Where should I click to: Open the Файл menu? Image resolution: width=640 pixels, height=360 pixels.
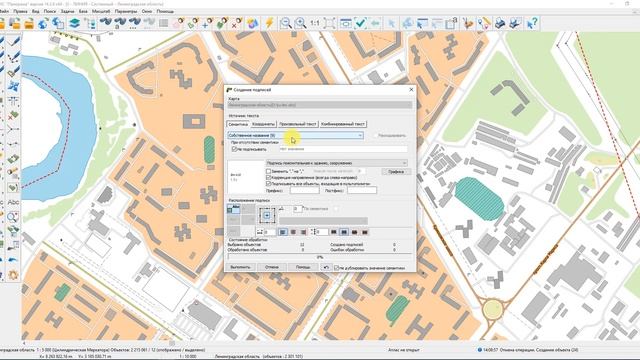(4, 11)
